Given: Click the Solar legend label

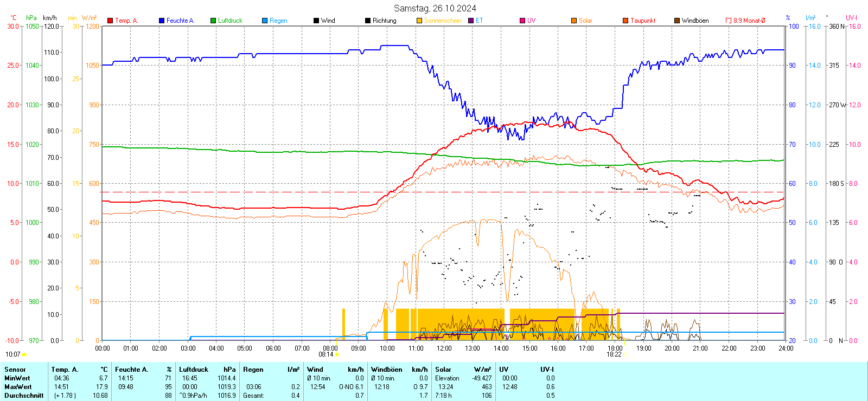Looking at the screenshot, I should pyautogui.click(x=585, y=21).
